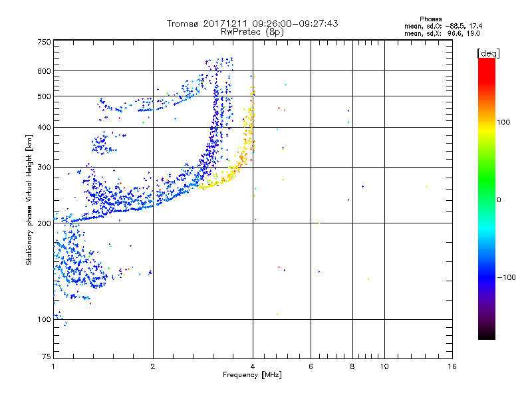This screenshot has height=399, width=532.
Task: Click the x-axis tick label "1"
Action: (53, 366)
